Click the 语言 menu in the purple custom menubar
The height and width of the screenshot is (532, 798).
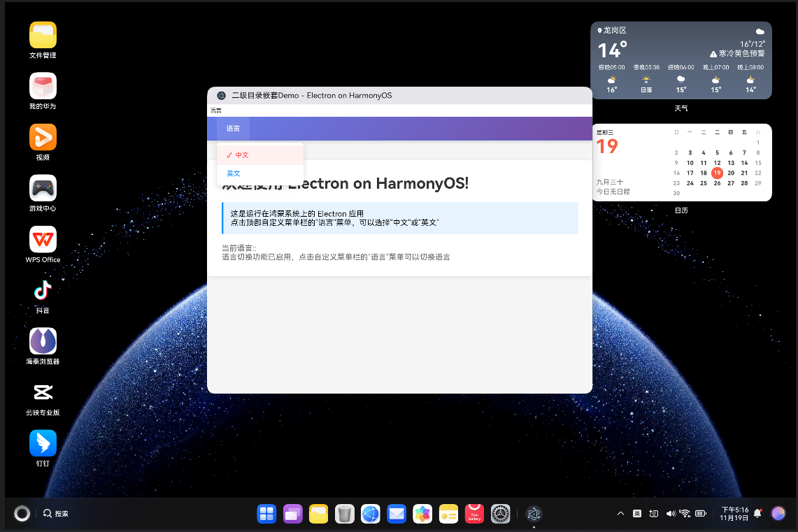point(233,129)
